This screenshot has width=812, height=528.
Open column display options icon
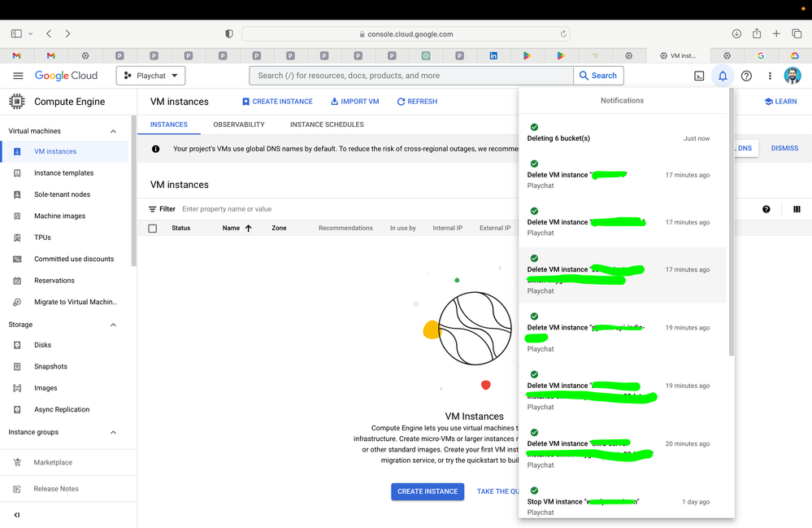tap(797, 209)
